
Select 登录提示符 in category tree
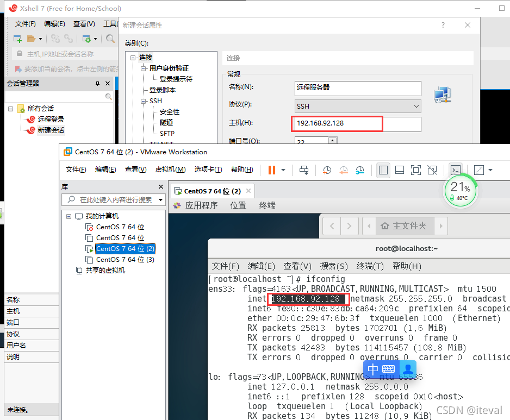point(176,79)
